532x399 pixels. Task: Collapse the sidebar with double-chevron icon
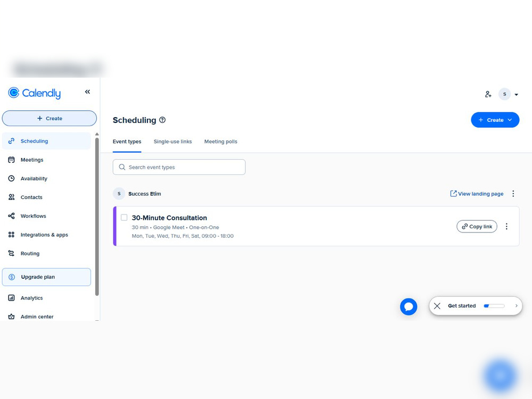coord(88,92)
